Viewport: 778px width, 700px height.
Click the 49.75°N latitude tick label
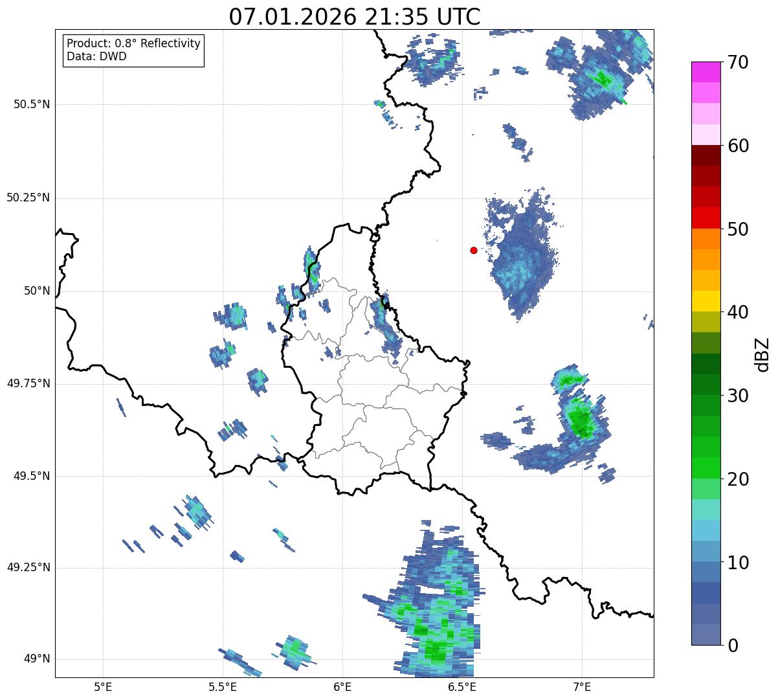[x=28, y=383]
